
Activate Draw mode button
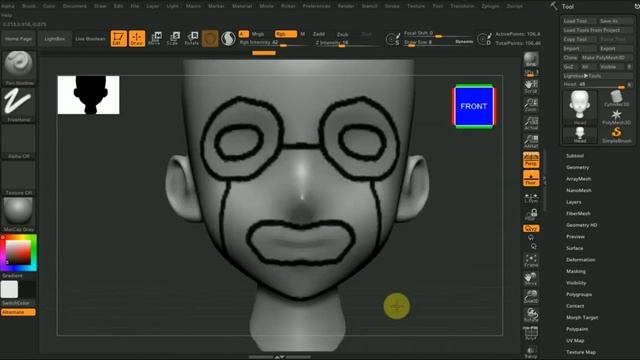(137, 38)
